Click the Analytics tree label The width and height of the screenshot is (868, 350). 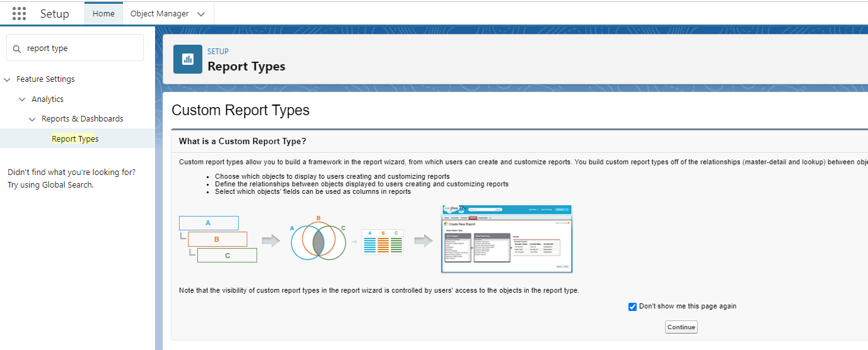click(x=47, y=99)
